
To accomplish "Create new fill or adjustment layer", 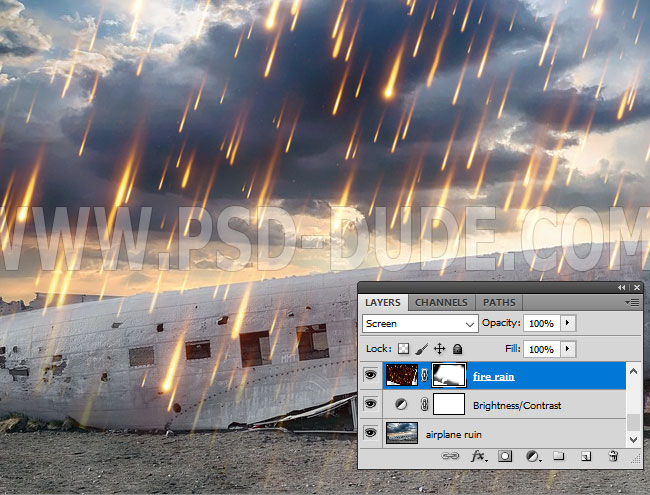I will [x=532, y=456].
